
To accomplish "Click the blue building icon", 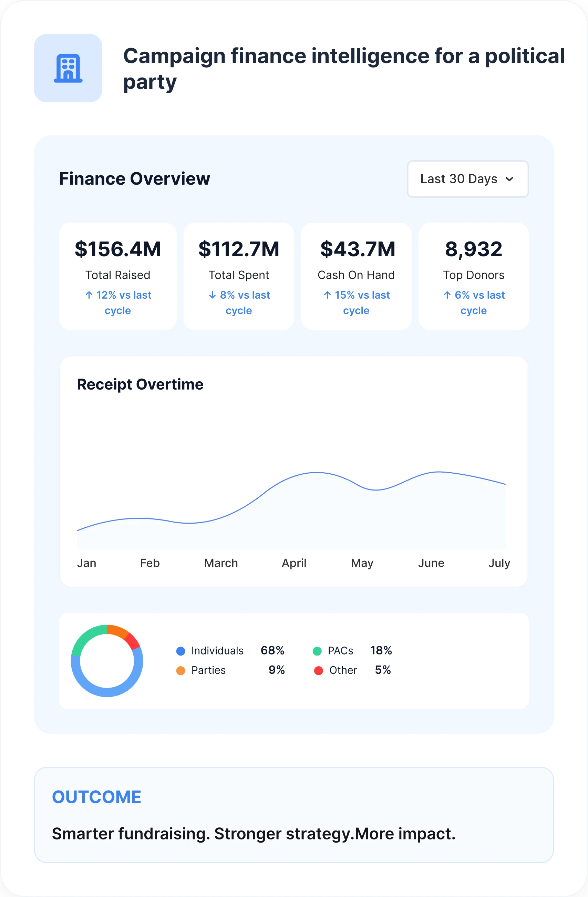I will click(x=68, y=68).
